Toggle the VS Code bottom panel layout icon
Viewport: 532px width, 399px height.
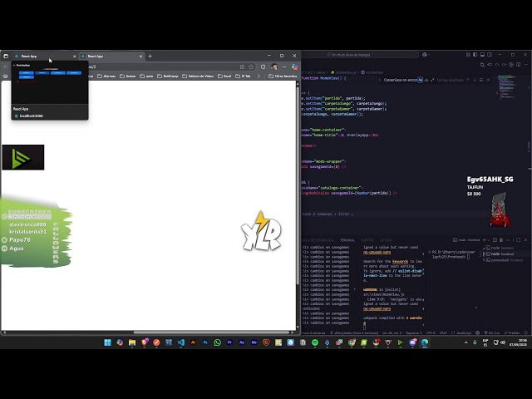[482, 55]
